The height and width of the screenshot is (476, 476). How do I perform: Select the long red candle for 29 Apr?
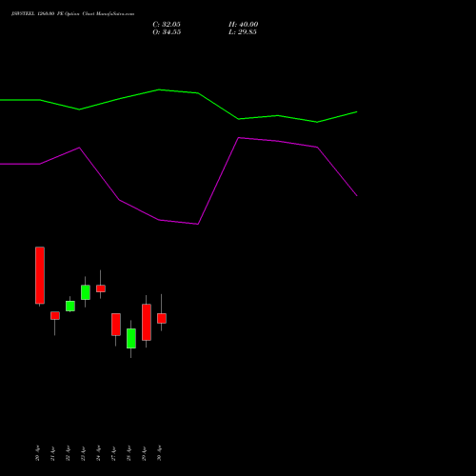(x=147, y=322)
